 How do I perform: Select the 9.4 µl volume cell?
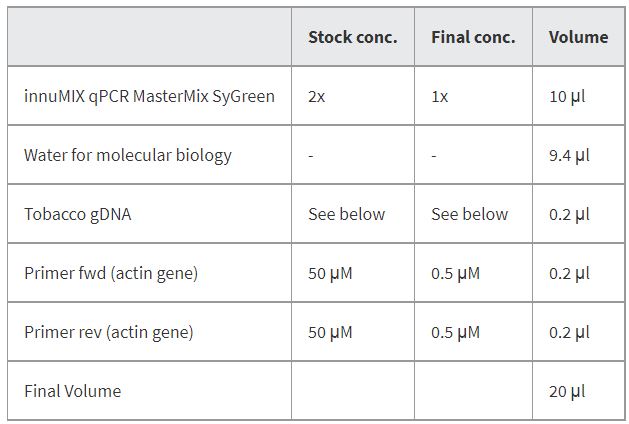(567, 155)
